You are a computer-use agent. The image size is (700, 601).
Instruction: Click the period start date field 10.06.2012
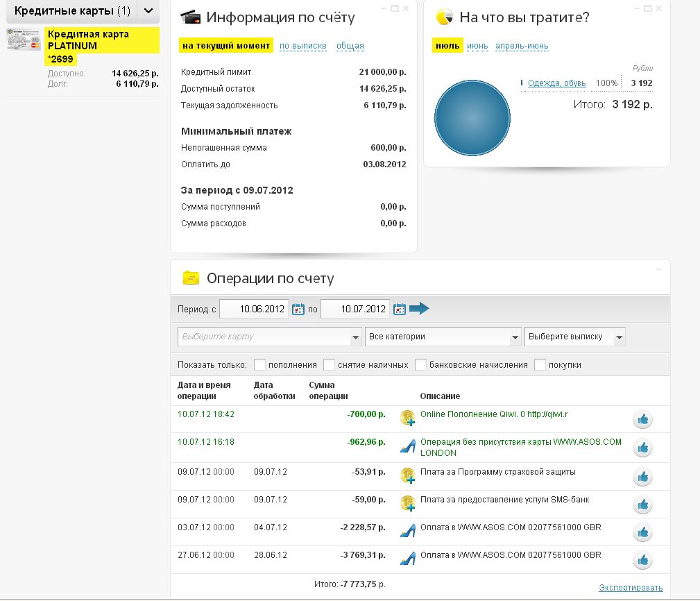click(x=254, y=309)
